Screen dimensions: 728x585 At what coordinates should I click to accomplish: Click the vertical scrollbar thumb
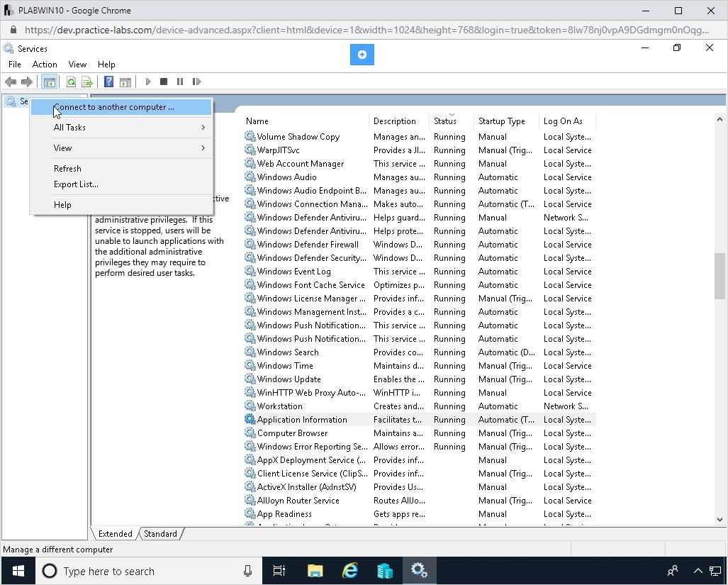(x=719, y=277)
